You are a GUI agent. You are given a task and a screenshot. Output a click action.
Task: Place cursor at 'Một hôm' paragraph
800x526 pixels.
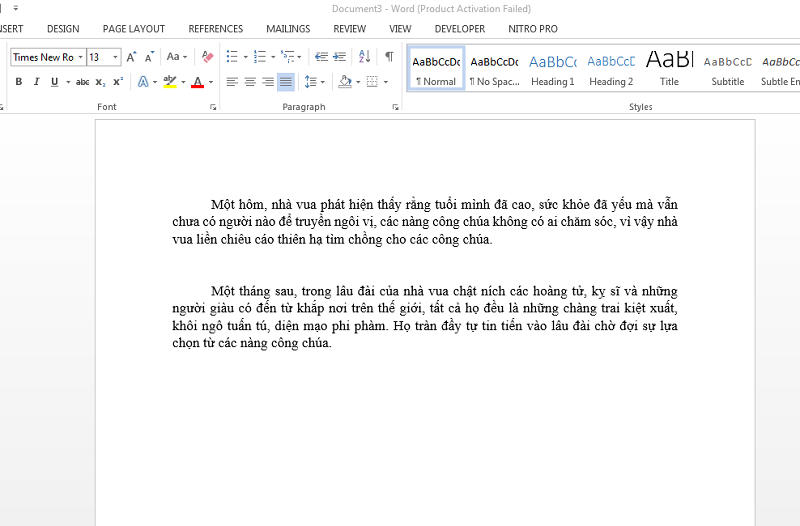[424, 222]
